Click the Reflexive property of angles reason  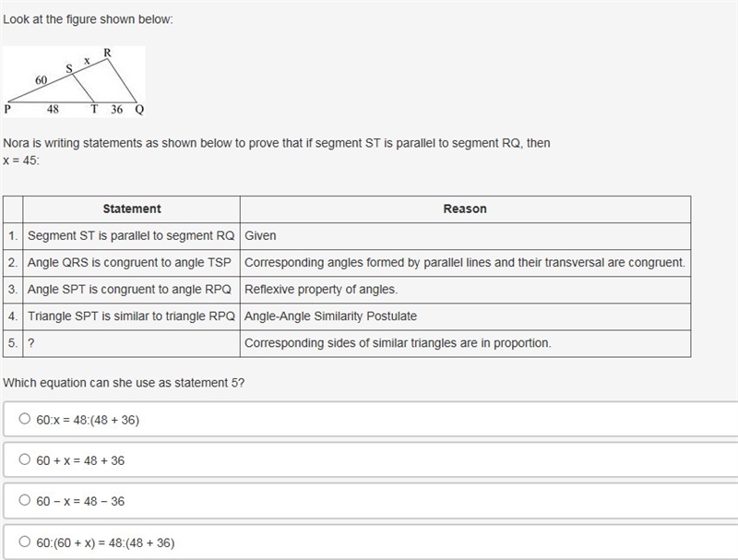(x=321, y=290)
